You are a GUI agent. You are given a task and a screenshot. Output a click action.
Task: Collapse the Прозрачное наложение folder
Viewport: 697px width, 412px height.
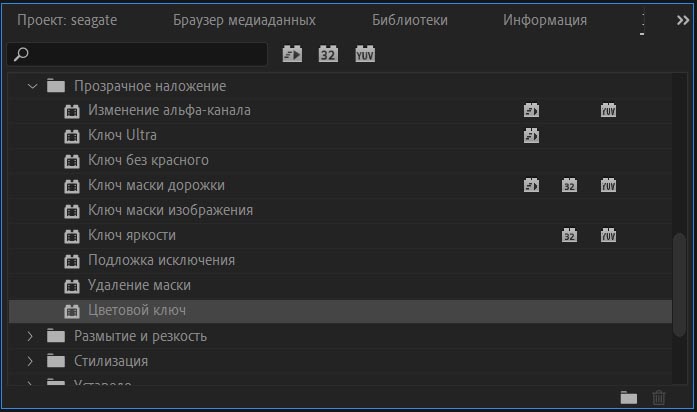click(x=32, y=86)
